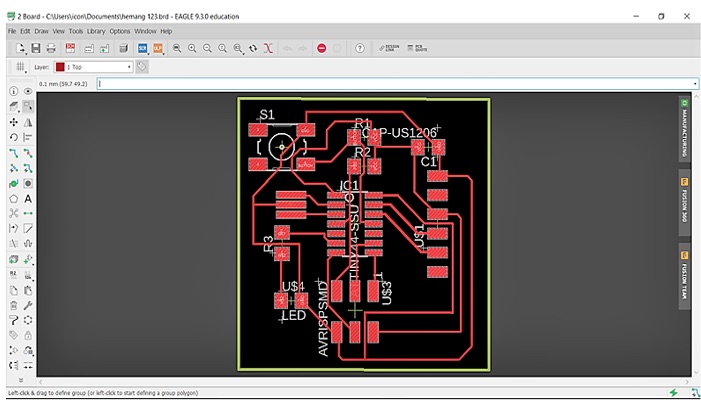Image resolution: width=701 pixels, height=407 pixels.
Task: Open the layer display settings tool
Action: [14, 106]
